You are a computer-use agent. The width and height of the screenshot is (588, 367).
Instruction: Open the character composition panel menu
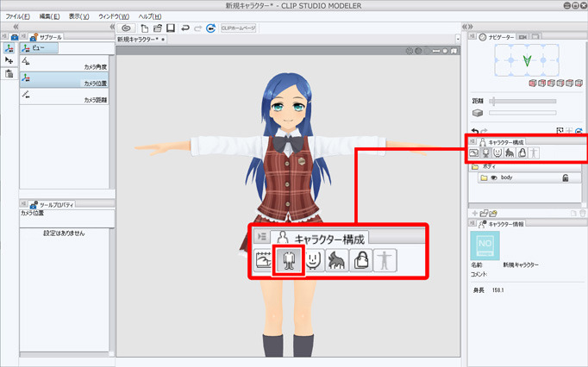[471, 140]
